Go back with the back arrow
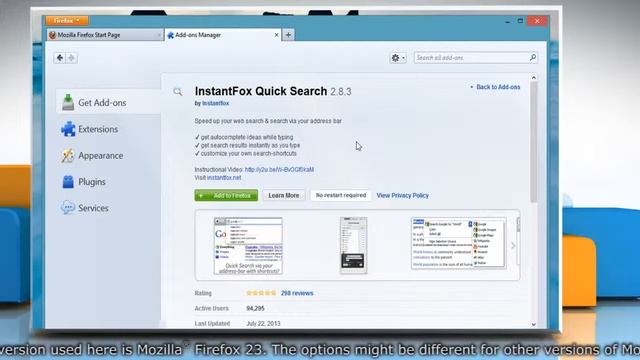This screenshot has height=360, width=640. pyautogui.click(x=60, y=58)
